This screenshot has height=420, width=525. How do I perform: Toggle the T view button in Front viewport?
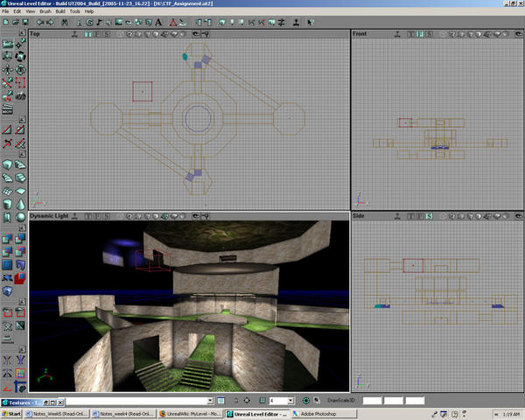point(411,34)
